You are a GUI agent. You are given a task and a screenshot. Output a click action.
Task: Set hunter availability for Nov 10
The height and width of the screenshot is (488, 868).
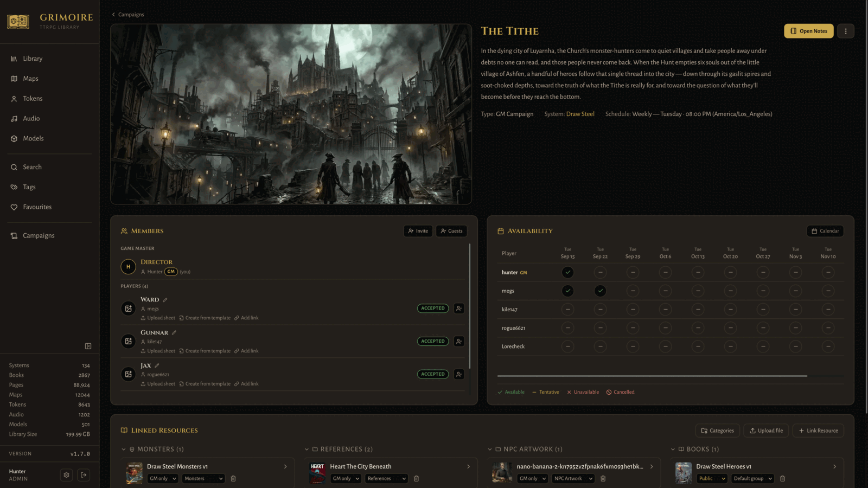pos(828,272)
